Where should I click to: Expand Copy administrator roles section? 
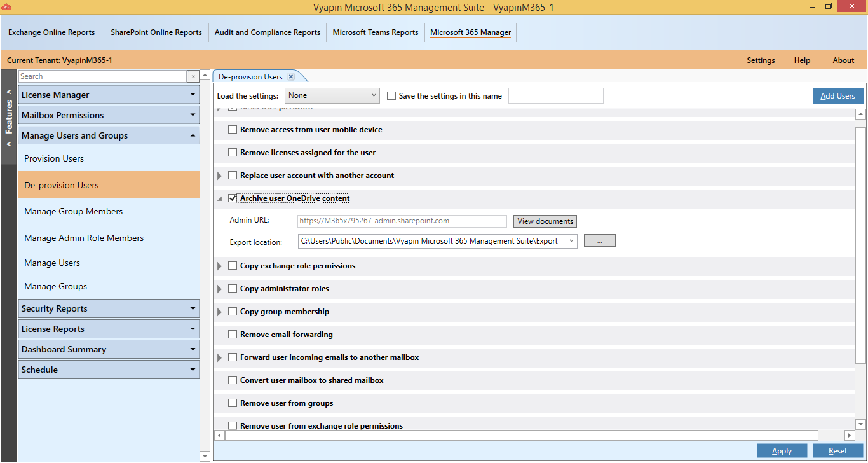point(220,289)
